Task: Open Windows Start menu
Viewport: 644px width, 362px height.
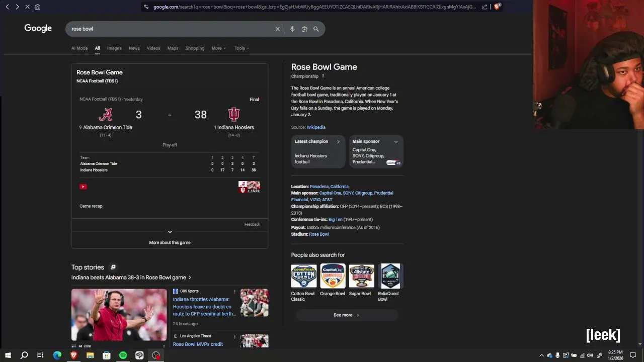Action: tap(8, 355)
